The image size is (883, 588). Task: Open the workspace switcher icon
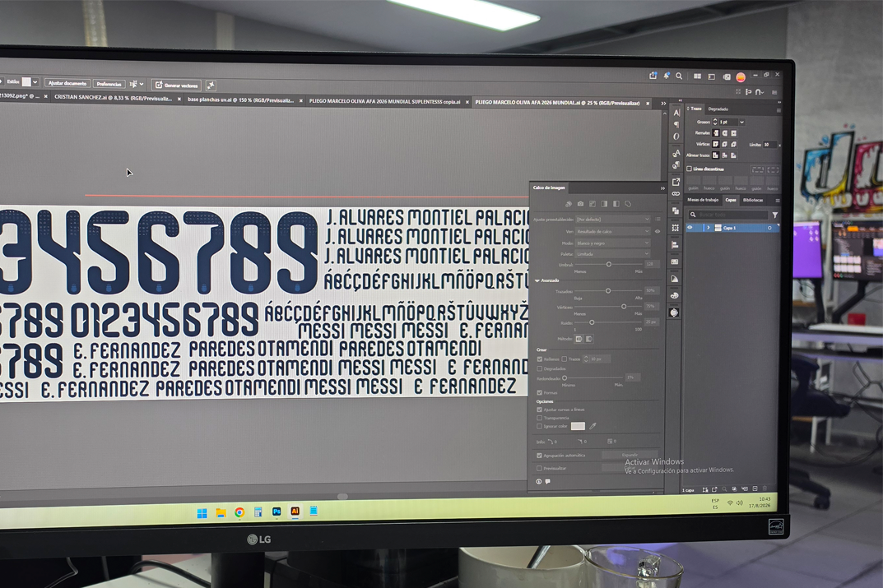point(712,77)
